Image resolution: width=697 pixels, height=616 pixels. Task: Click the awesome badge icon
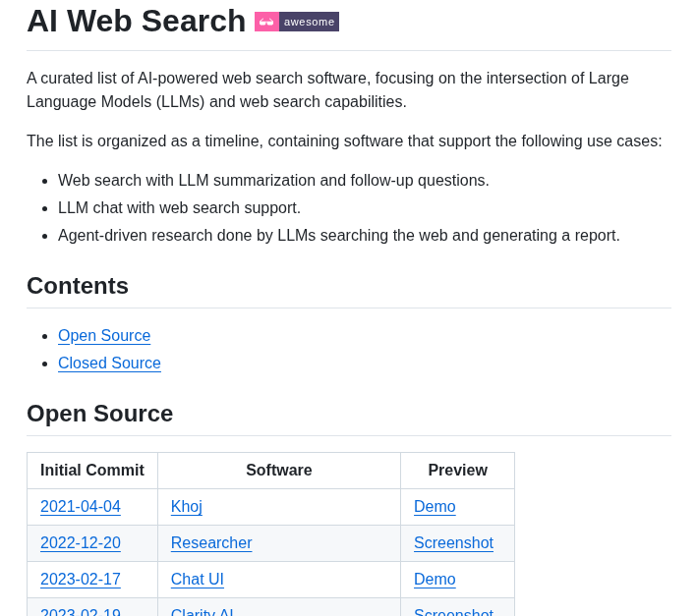click(297, 22)
